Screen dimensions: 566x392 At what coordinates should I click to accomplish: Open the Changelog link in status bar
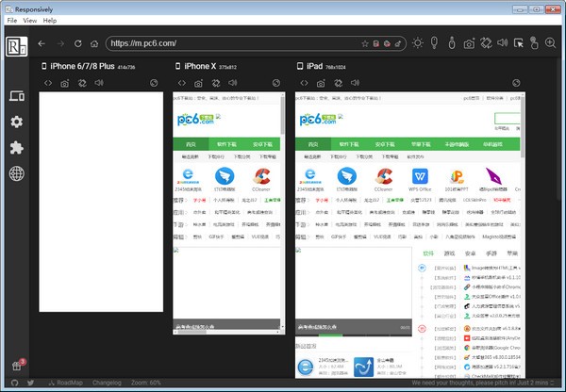pos(108,384)
